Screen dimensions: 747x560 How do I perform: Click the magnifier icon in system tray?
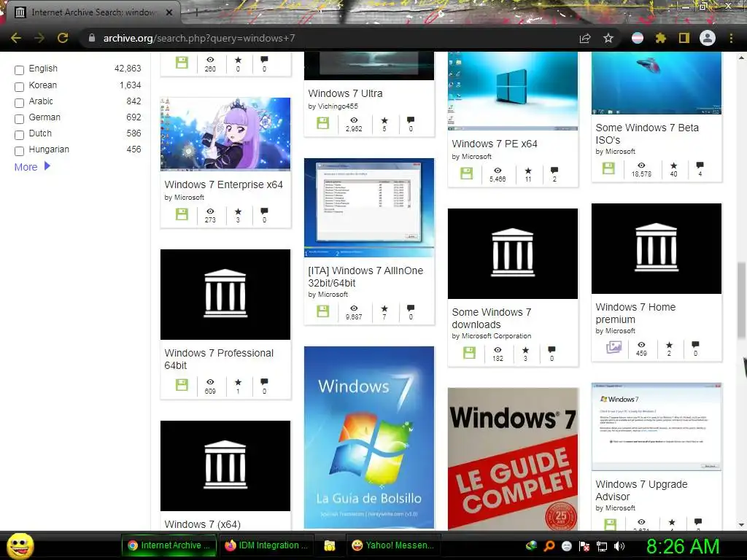[549, 546]
